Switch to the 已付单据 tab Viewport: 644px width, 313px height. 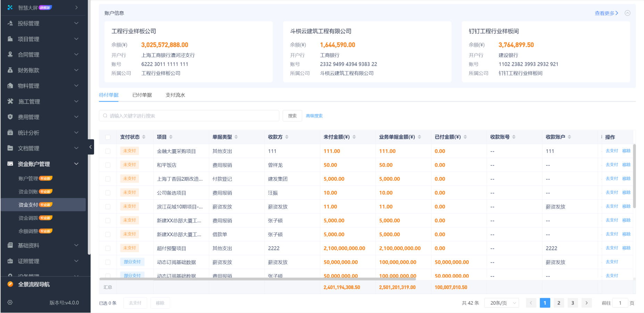click(142, 95)
